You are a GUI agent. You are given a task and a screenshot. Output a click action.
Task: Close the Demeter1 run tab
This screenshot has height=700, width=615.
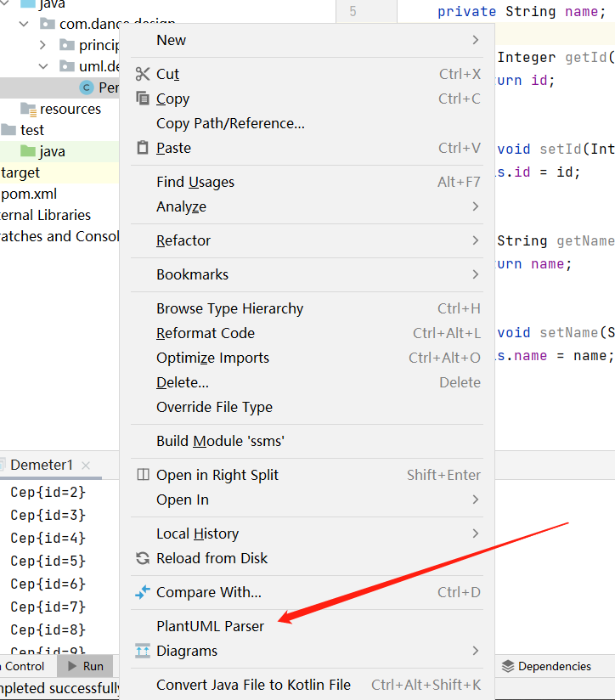[86, 466]
